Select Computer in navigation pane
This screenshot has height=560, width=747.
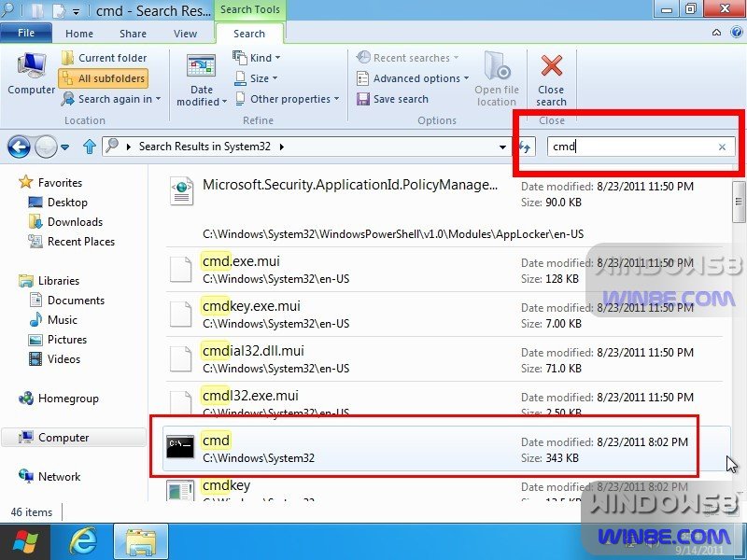tap(74, 437)
